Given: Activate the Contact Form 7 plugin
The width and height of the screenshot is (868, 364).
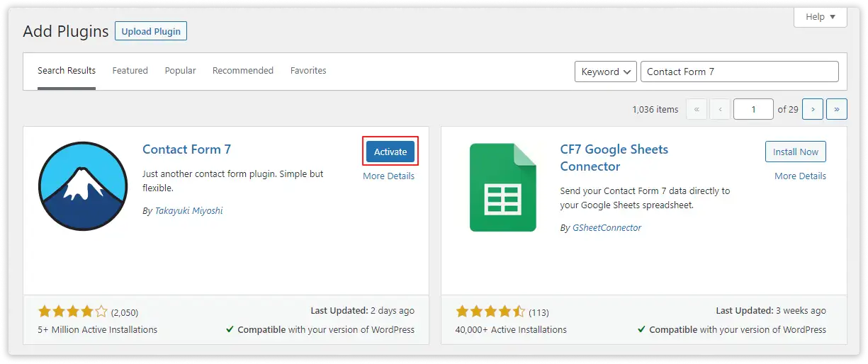Looking at the screenshot, I should [390, 152].
